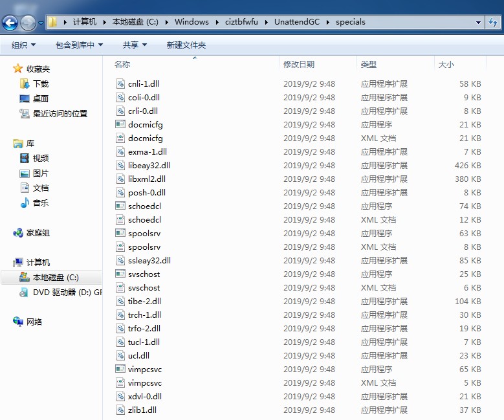The height and width of the screenshot is (420, 504).
Task: Navigate to 本地磁盘 (C:) in the breadcrumb
Action: (x=135, y=22)
